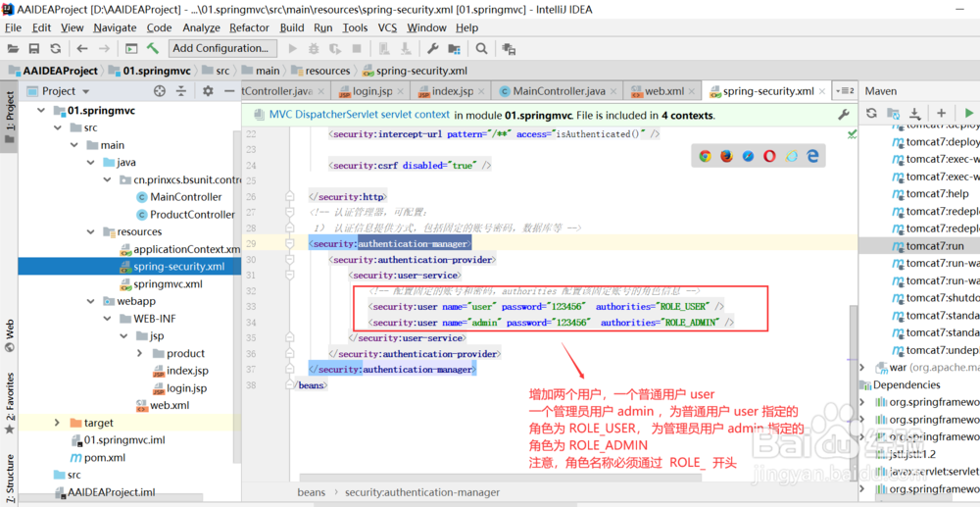This screenshot has width=980, height=507.
Task: Open Run Anything terminal-play icon
Action: pyautogui.click(x=131, y=49)
